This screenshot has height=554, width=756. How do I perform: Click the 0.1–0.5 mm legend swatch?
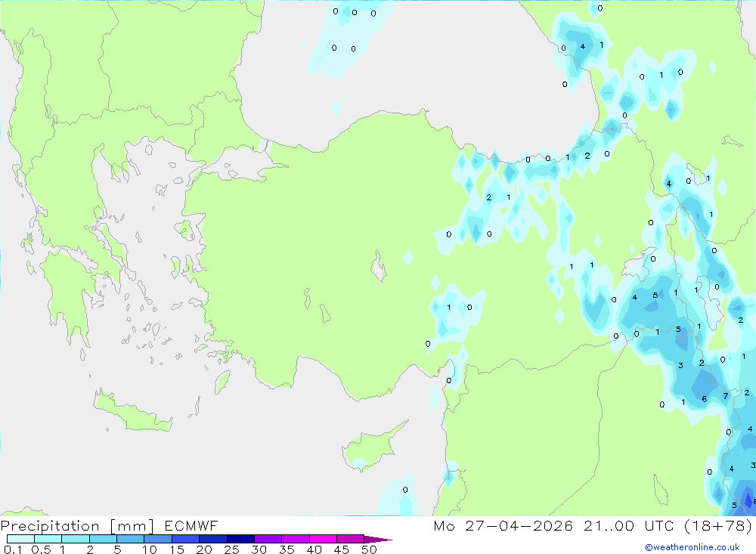coord(20,539)
